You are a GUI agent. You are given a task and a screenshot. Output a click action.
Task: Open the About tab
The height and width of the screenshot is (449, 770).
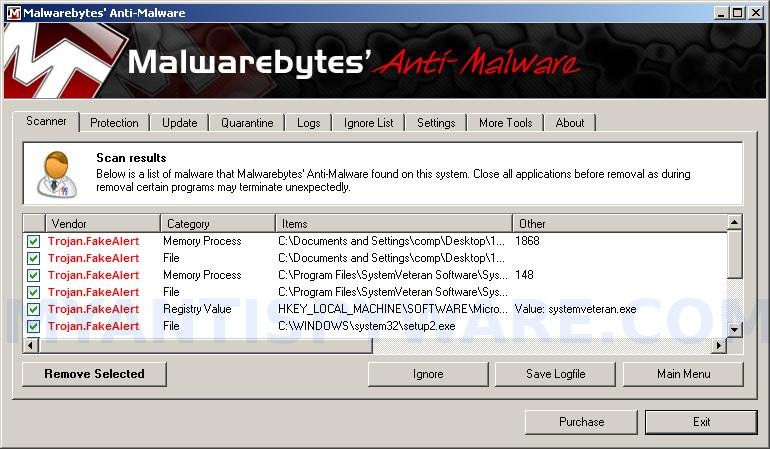(570, 123)
